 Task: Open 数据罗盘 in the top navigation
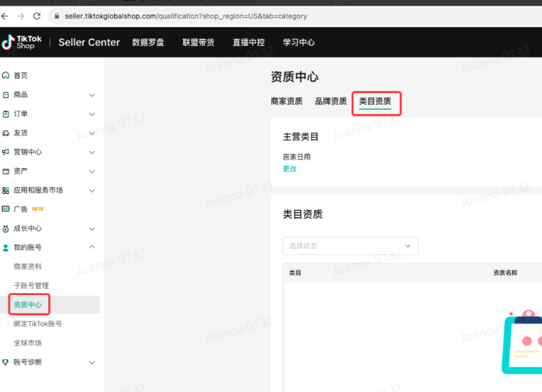(x=148, y=42)
